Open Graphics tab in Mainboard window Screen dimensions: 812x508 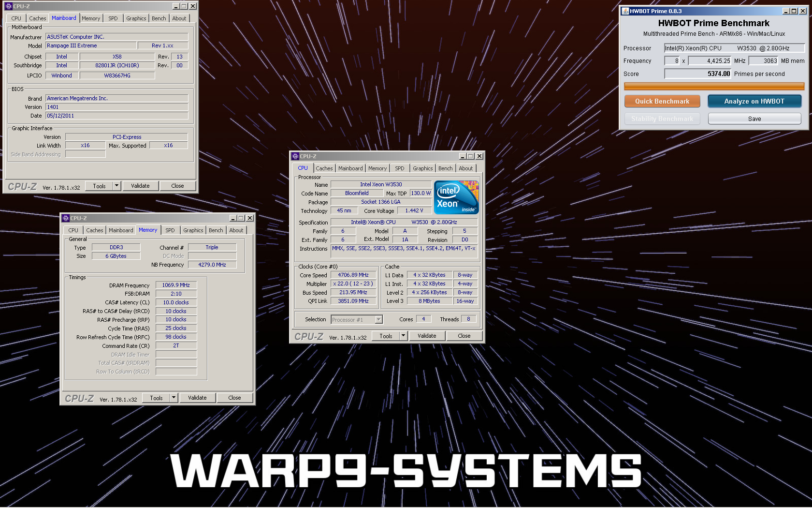(136, 18)
